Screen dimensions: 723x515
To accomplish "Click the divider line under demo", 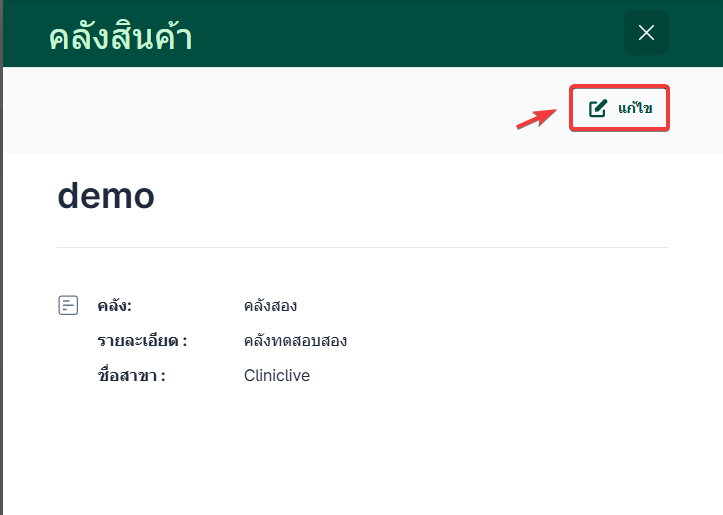I will (362, 247).
